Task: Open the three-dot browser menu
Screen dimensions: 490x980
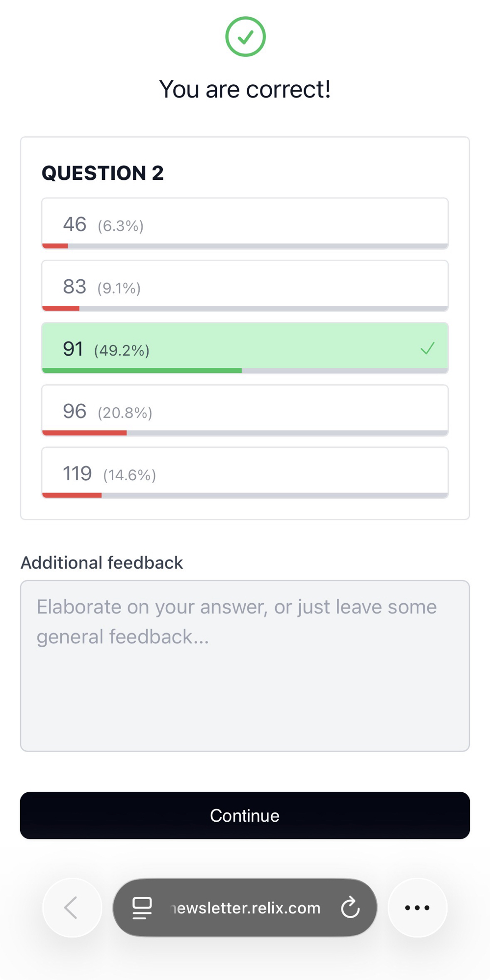Action: pyautogui.click(x=417, y=907)
